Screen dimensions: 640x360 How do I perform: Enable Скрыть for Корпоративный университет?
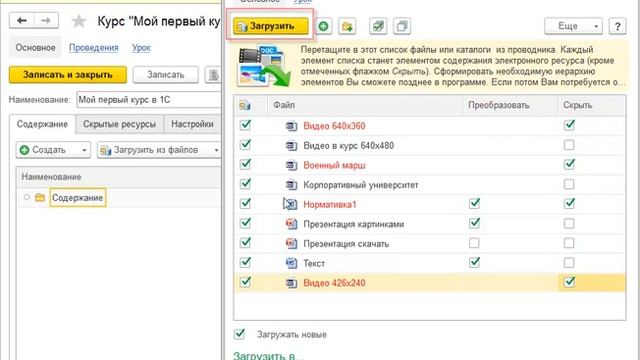[x=569, y=184]
